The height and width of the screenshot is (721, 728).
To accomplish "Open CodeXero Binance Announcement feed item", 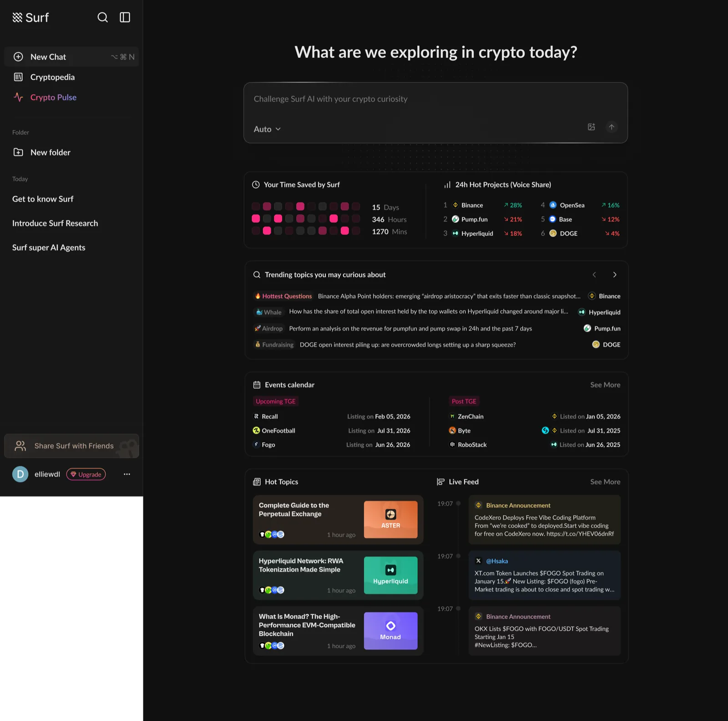I will [x=545, y=520].
